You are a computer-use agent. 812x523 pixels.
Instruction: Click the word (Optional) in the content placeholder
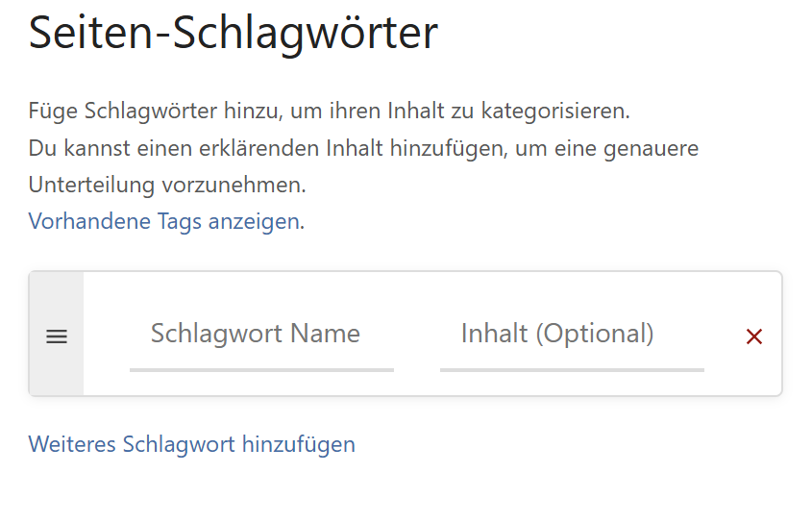595,334
